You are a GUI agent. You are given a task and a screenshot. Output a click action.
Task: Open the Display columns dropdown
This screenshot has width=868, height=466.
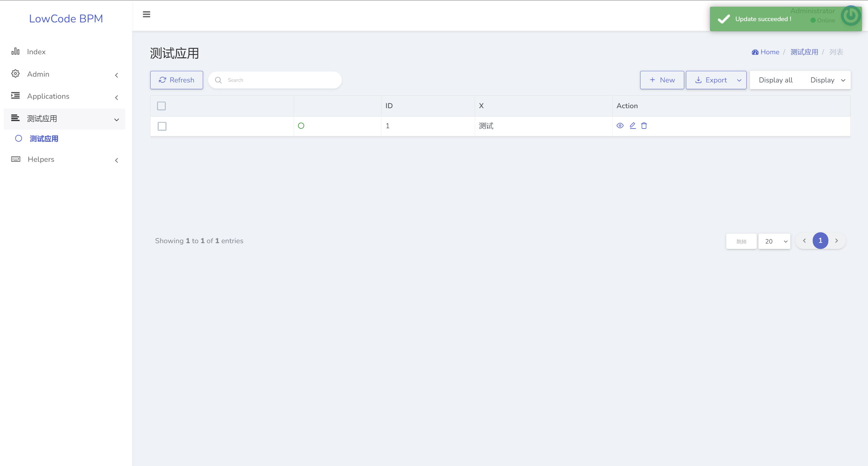click(827, 80)
